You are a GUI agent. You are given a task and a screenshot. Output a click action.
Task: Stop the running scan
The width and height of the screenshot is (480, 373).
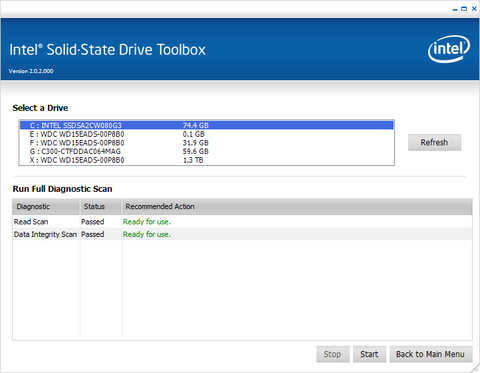click(x=333, y=354)
